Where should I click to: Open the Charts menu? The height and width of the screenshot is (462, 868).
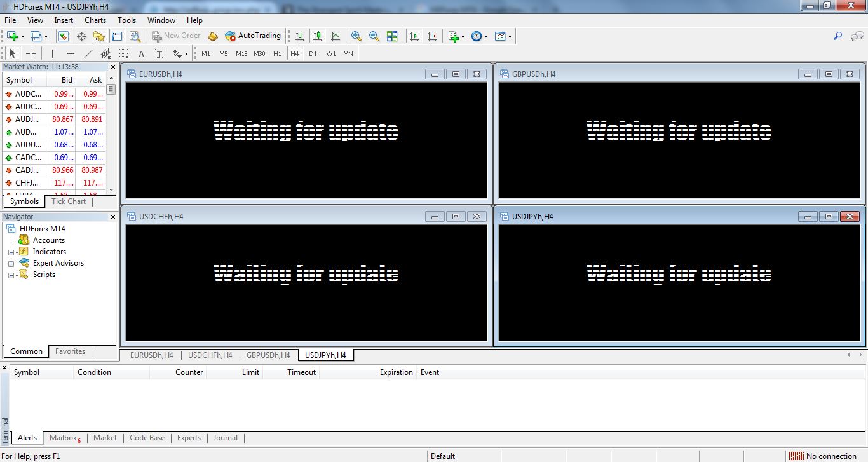95,20
